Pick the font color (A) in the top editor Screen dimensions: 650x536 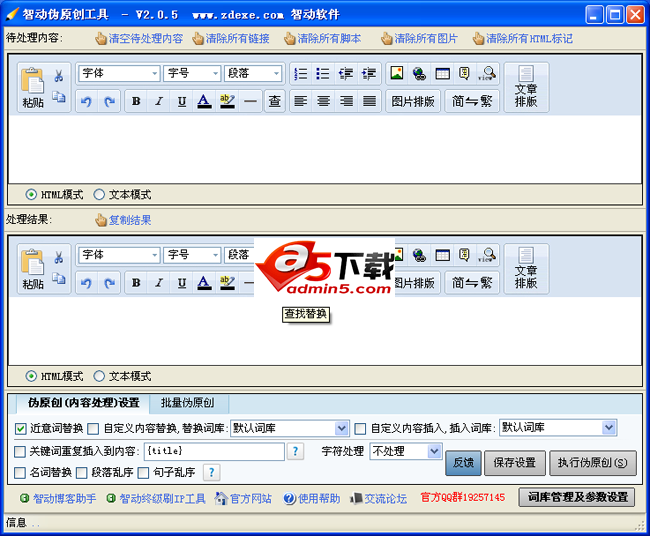tap(204, 101)
